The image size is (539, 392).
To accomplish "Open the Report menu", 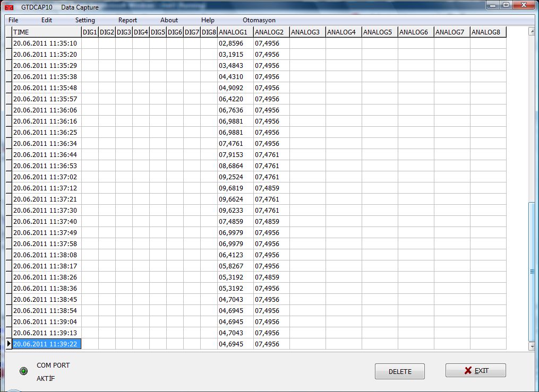I will pyautogui.click(x=127, y=20).
